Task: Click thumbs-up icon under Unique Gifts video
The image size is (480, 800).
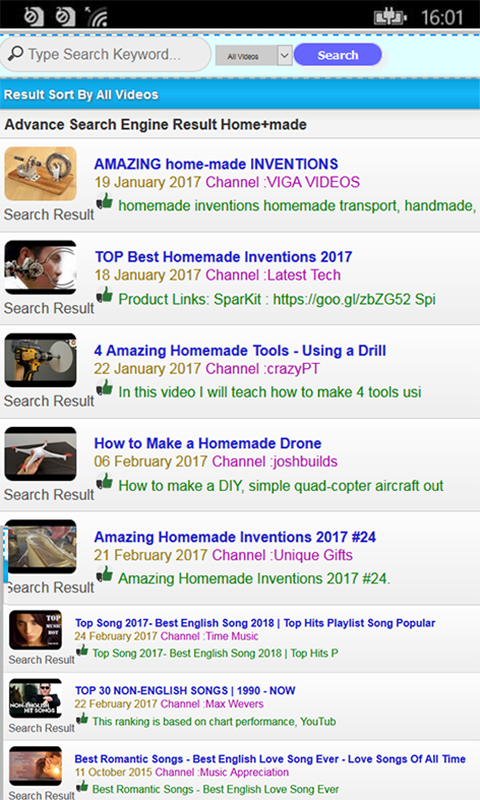Action: click(x=105, y=574)
